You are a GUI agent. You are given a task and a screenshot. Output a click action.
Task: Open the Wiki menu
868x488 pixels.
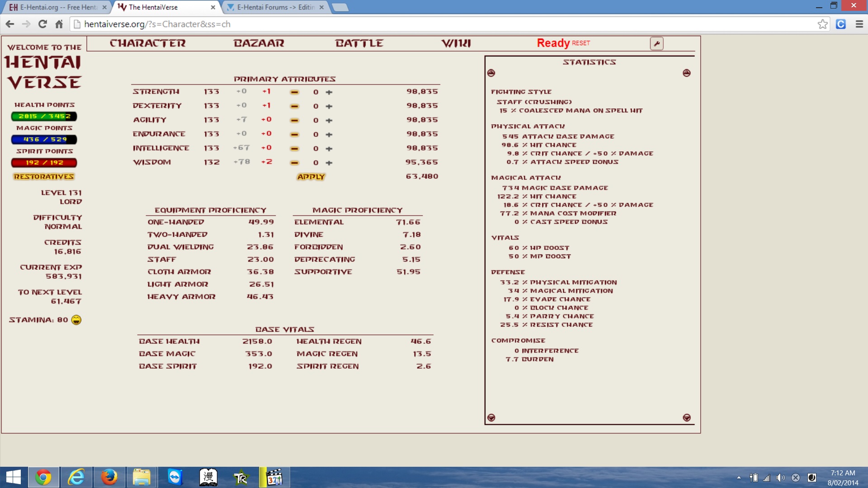(456, 43)
